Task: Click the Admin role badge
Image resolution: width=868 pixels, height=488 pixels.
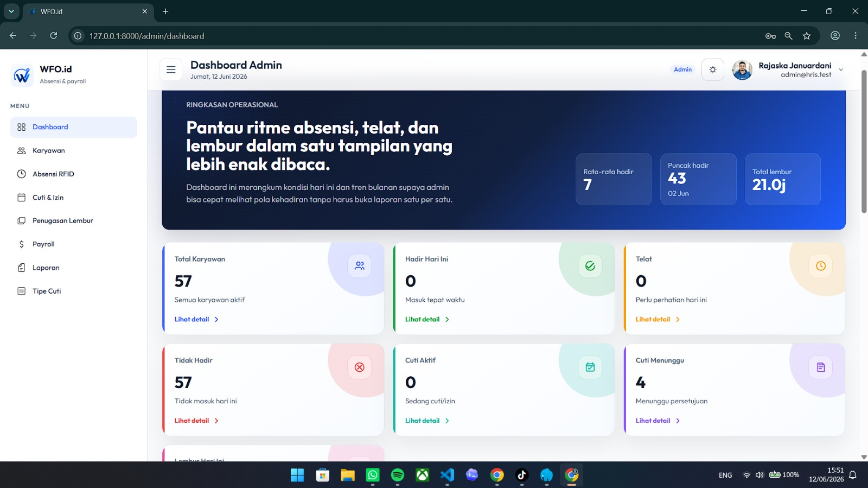Action: tap(682, 69)
